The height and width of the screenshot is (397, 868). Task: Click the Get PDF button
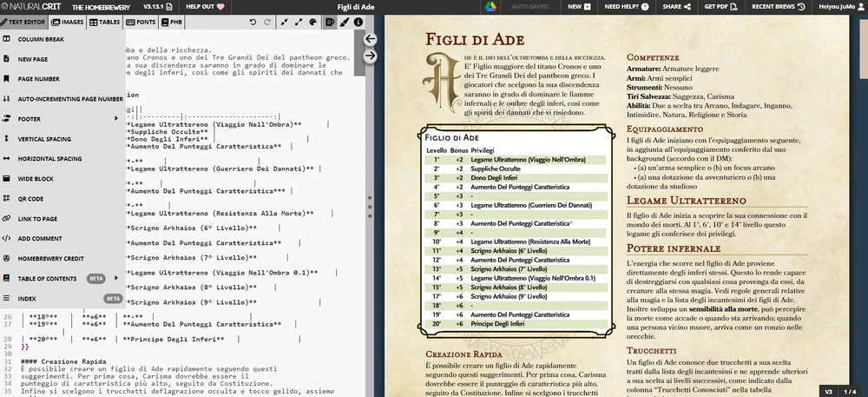tap(720, 7)
